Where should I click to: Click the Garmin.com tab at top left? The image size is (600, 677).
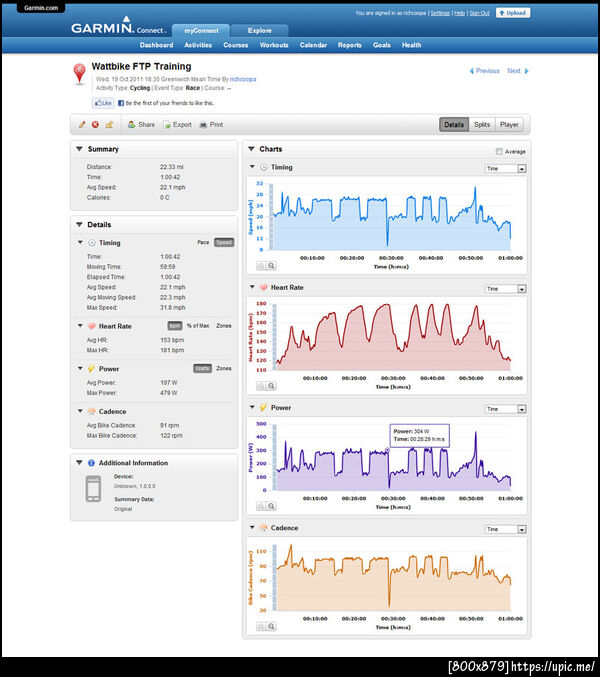click(x=41, y=7)
